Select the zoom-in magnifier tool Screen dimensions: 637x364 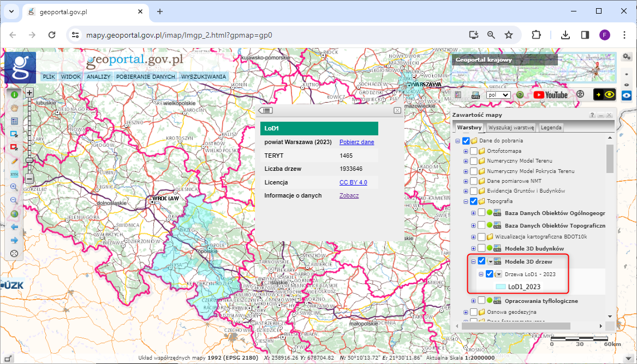14,187
